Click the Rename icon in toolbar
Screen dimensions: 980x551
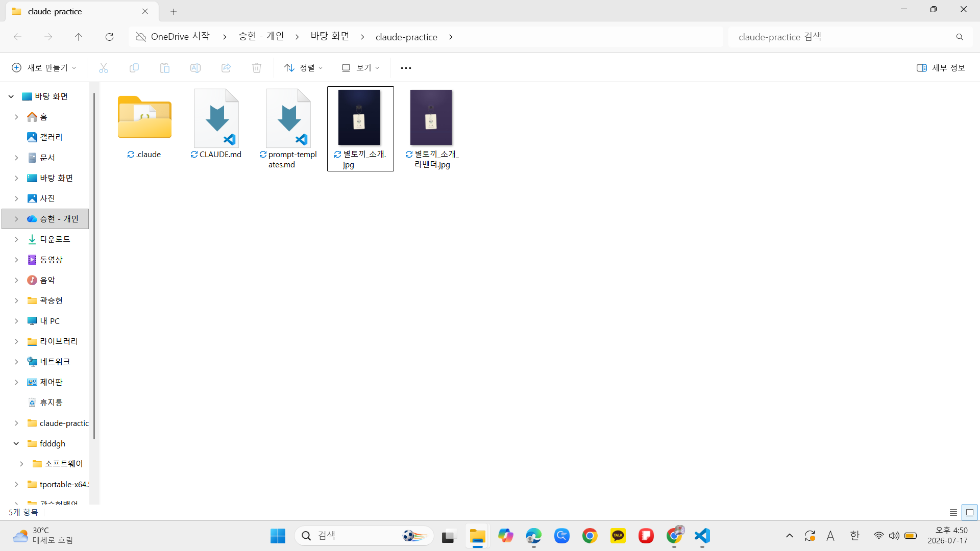pos(195,68)
